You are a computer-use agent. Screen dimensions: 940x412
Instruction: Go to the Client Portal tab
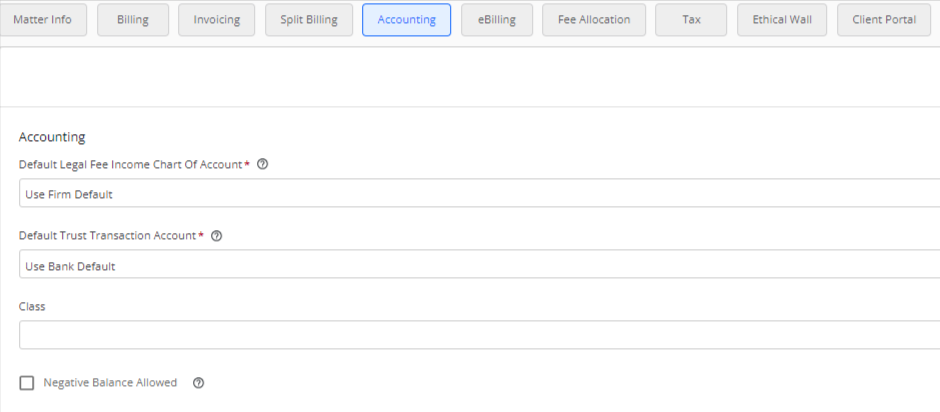tap(884, 20)
